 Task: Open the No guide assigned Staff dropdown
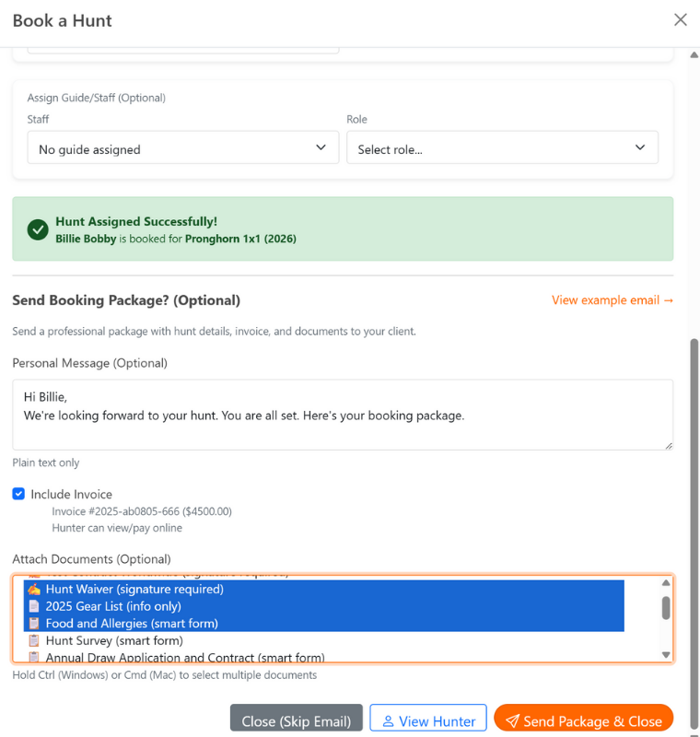[x=182, y=147]
